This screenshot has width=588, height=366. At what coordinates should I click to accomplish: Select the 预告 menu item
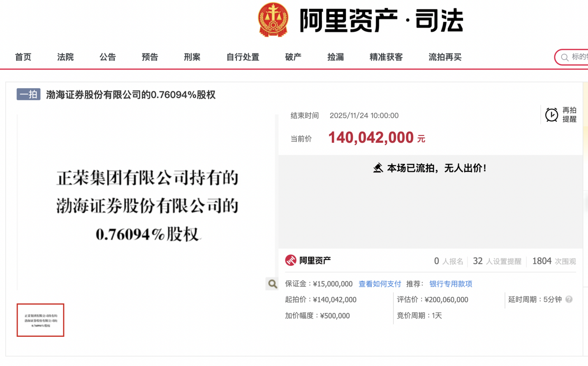(x=150, y=57)
